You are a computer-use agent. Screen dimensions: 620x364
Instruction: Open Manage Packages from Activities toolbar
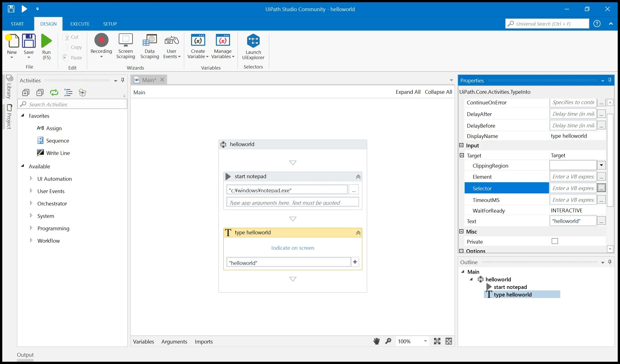82,93
